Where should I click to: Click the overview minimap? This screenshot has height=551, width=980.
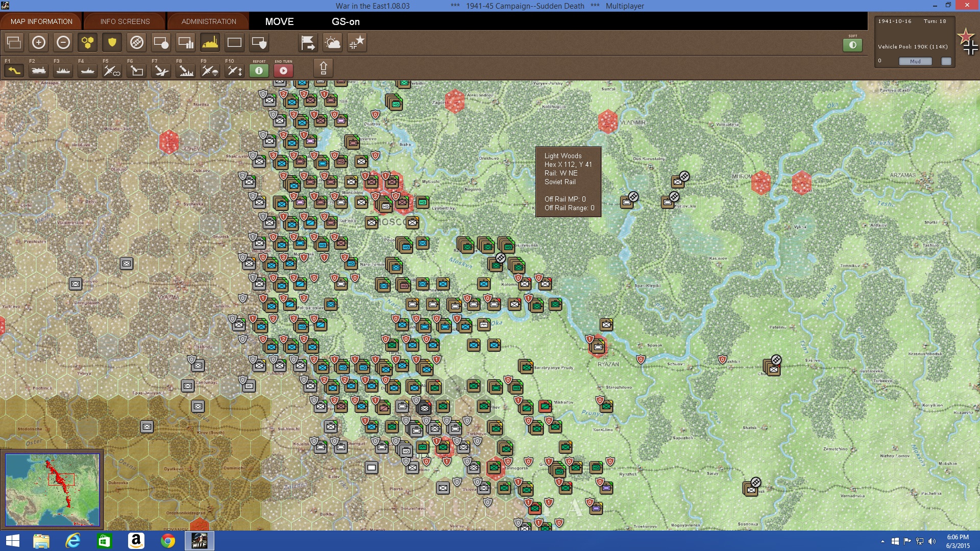point(53,490)
